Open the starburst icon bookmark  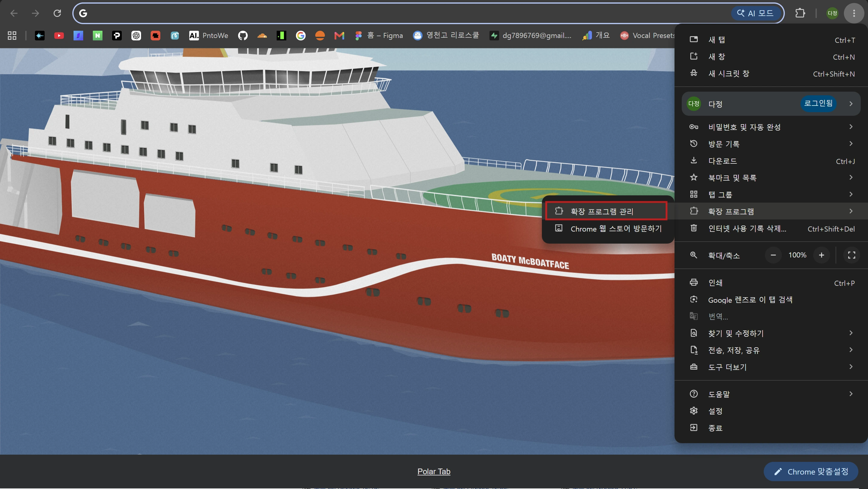point(40,35)
